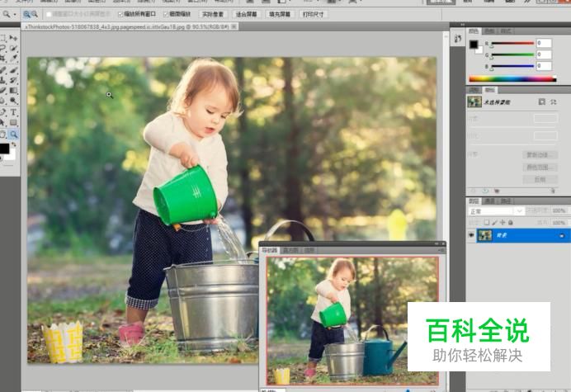
Task: Select the Brush tool
Action: point(13,69)
